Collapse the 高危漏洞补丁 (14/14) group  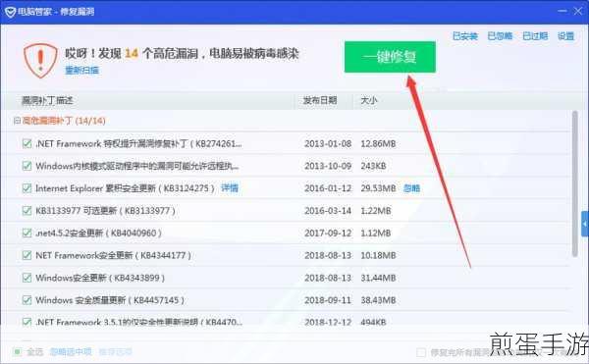coord(17,121)
